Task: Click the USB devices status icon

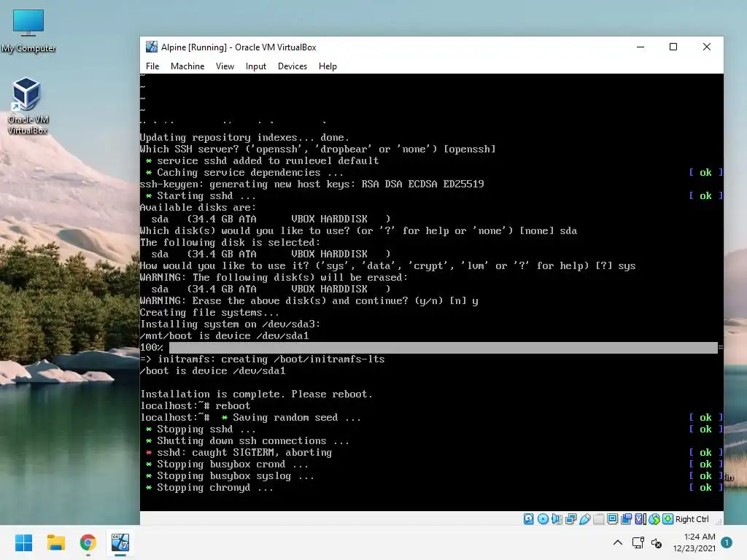Action: 585,519
